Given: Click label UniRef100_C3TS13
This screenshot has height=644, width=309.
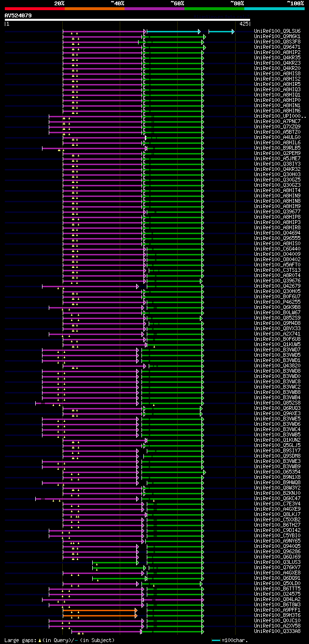Looking at the screenshot, I should coord(277,270).
